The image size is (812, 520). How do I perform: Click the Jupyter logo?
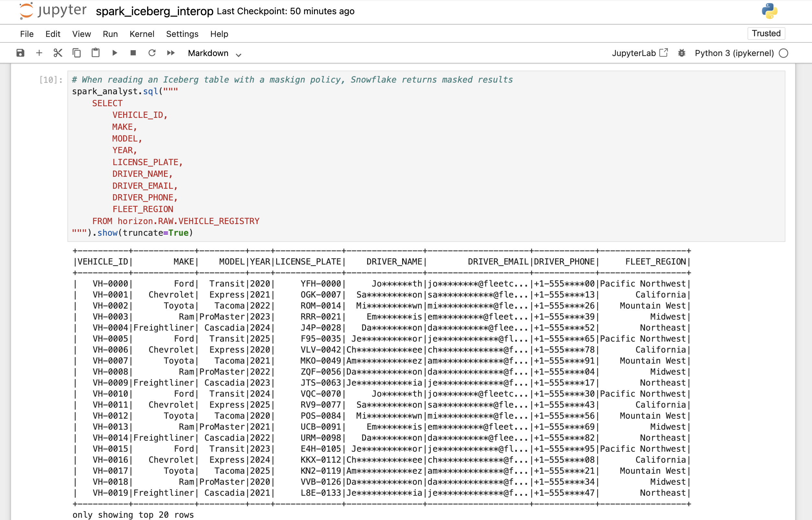click(x=53, y=11)
